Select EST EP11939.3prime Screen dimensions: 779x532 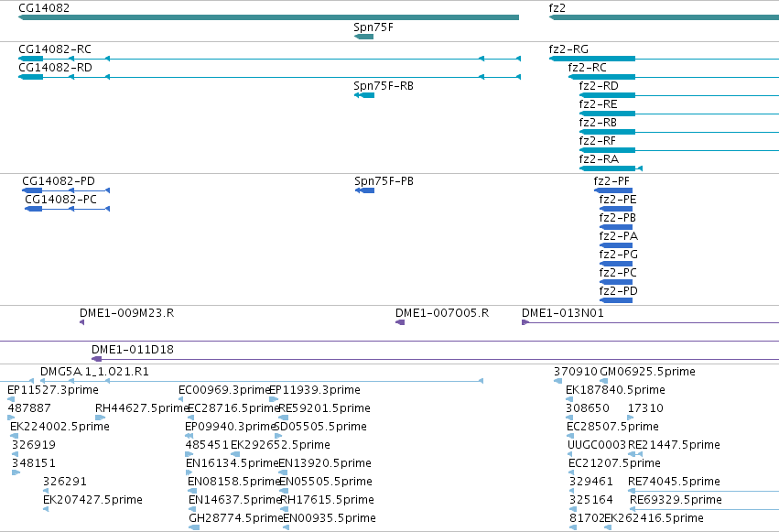tap(274, 399)
